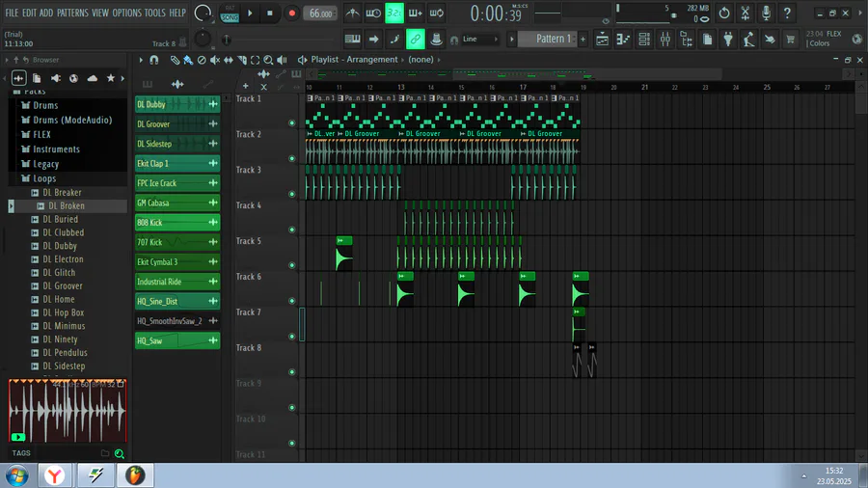Image resolution: width=868 pixels, height=488 pixels.
Task: Open the Line snap dropdown
Action: (x=480, y=40)
